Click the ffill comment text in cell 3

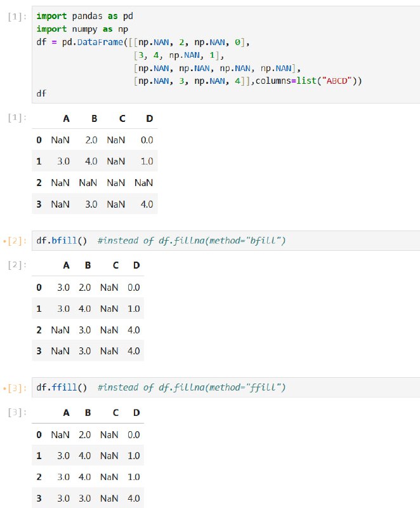pos(192,387)
